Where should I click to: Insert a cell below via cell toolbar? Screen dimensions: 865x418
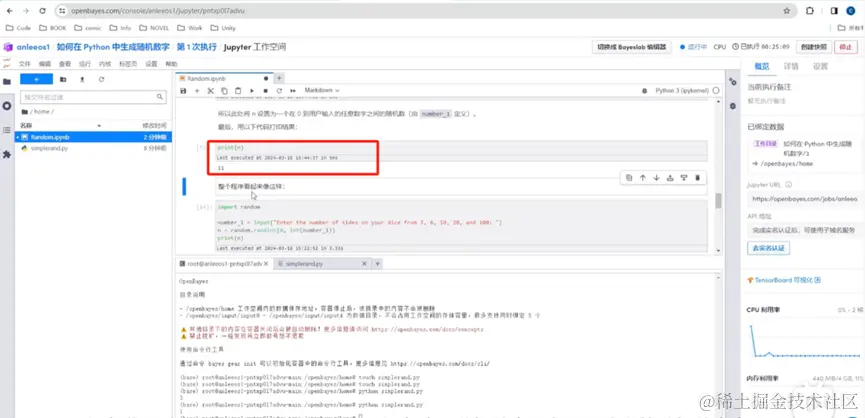(684, 178)
